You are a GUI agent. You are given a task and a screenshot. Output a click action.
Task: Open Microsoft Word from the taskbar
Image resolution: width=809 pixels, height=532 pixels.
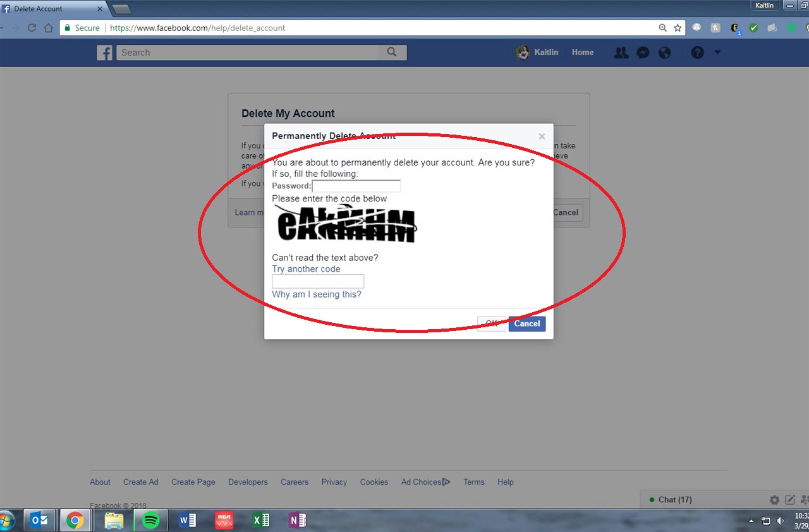(187, 521)
